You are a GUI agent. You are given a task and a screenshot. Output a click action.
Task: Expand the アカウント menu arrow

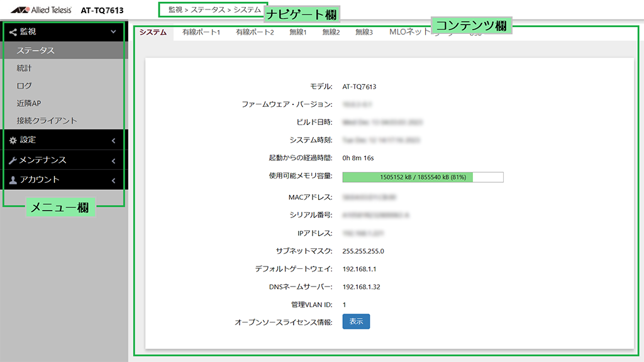(x=113, y=180)
